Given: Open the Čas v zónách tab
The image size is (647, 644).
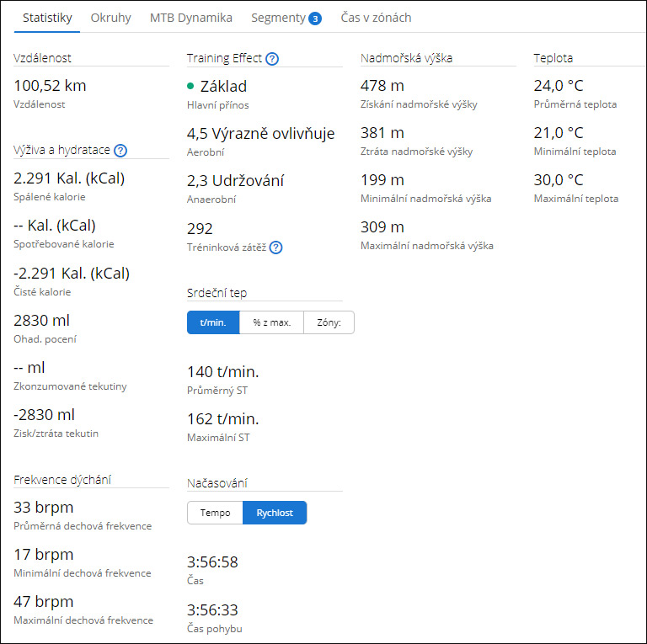Looking at the screenshot, I should tap(376, 18).
